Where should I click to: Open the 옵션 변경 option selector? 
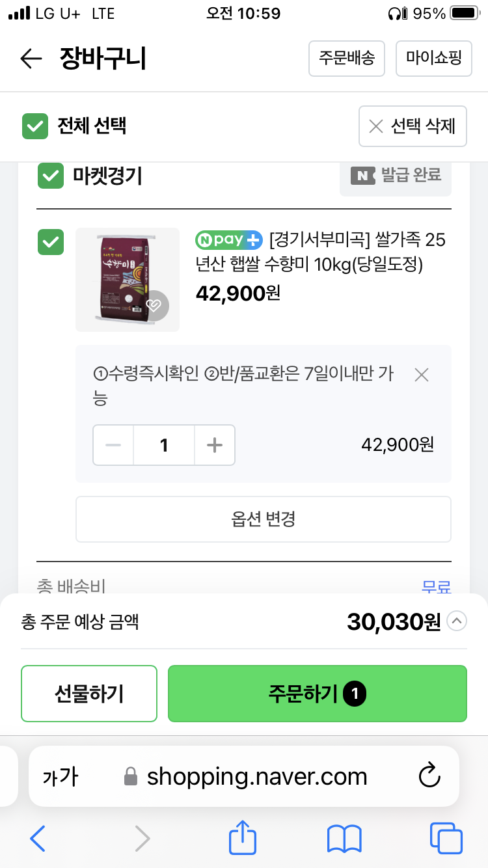coord(264,519)
